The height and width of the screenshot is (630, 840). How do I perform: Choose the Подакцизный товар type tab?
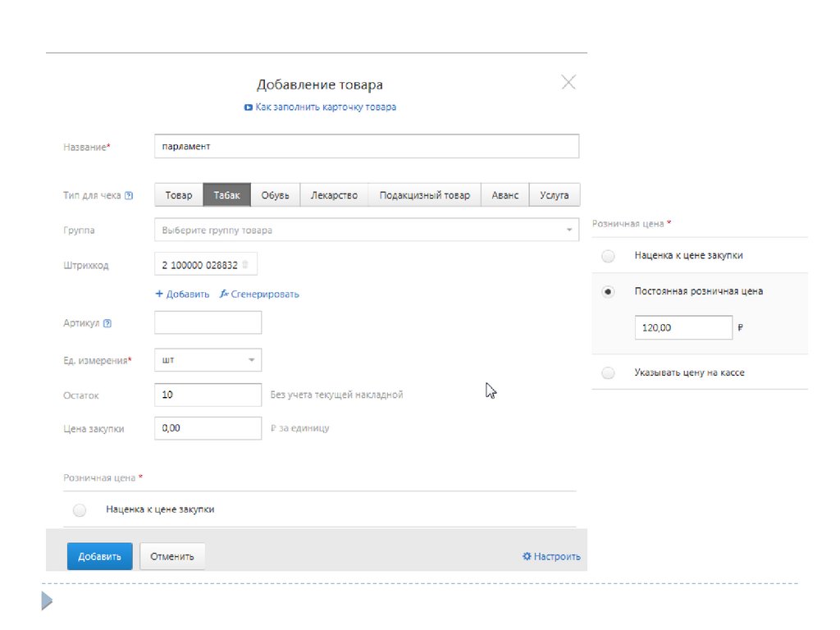pyautogui.click(x=424, y=195)
